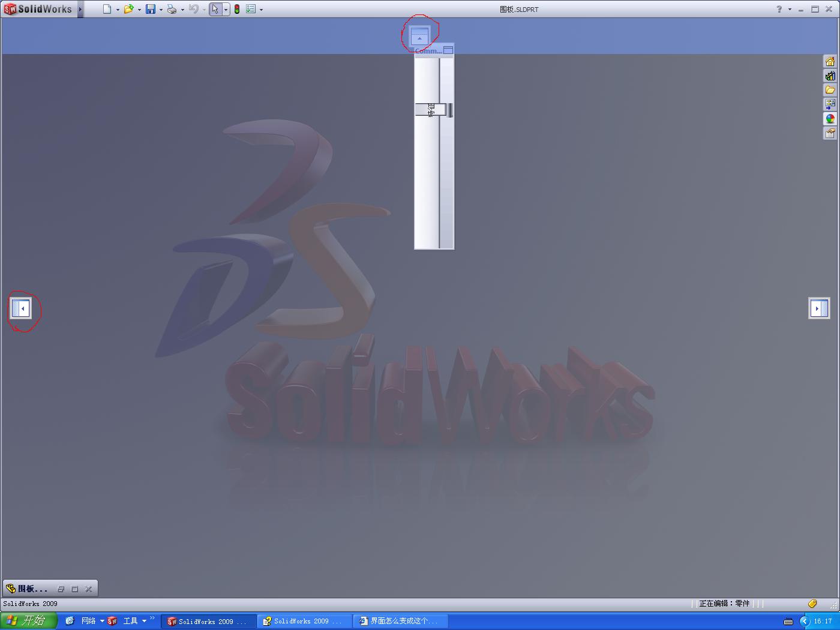Close the minimized 图板 document window
The image size is (840, 630).
tap(89, 589)
